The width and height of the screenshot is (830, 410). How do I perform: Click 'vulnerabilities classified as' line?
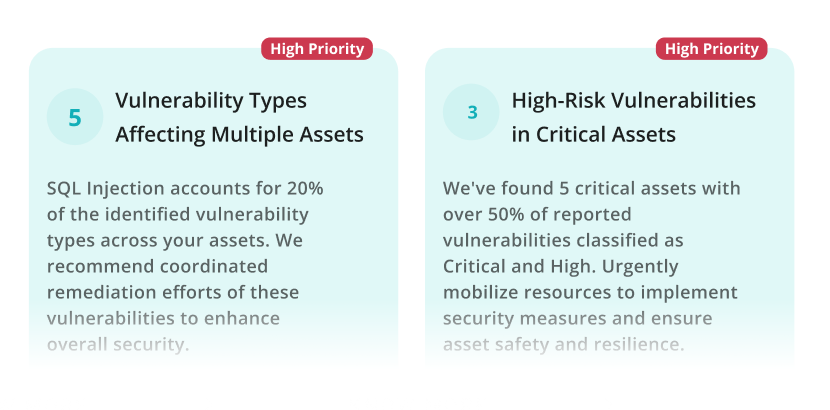pyautogui.click(x=563, y=241)
